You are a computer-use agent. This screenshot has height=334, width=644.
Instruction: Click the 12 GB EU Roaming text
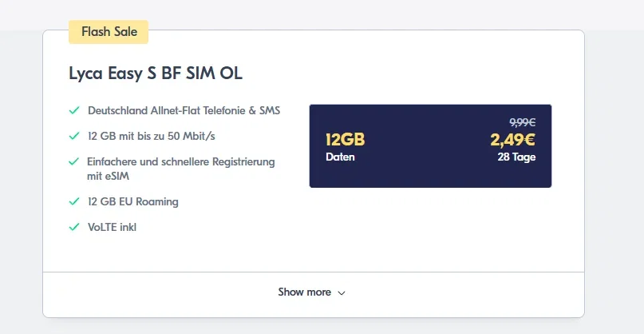tap(133, 202)
